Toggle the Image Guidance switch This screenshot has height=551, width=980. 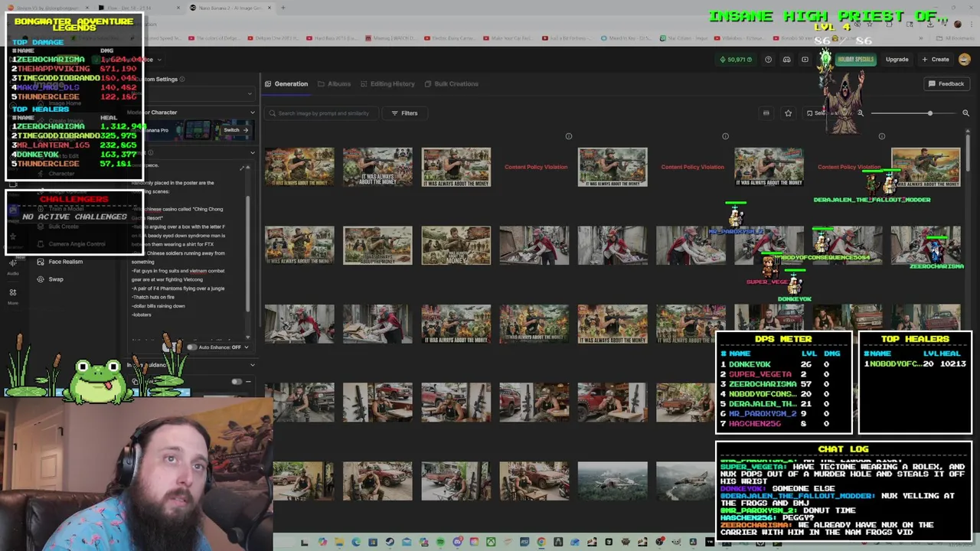pos(237,381)
